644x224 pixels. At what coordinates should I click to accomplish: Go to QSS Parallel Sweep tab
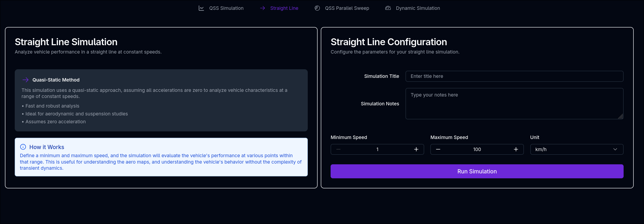(342, 8)
